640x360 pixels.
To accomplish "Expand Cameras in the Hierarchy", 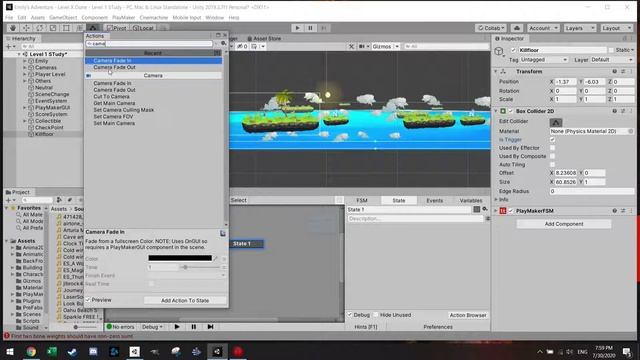I will [25, 67].
